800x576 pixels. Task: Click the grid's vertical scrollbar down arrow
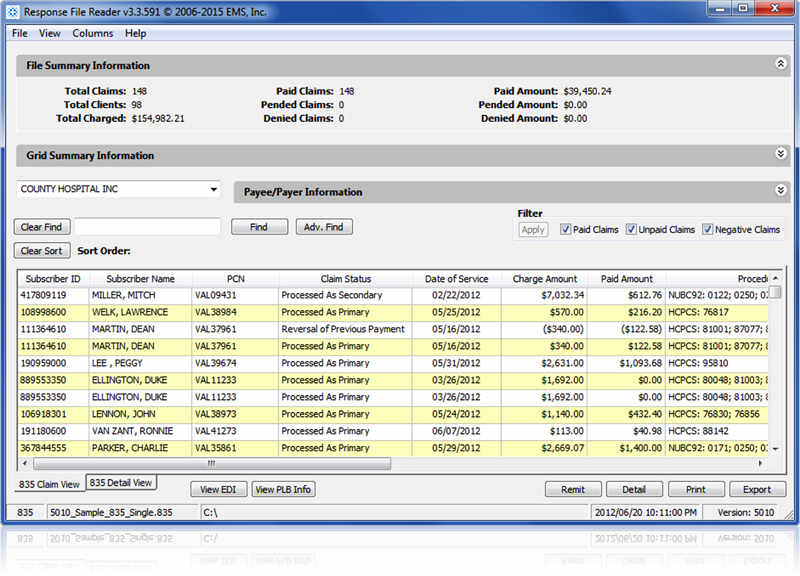[776, 450]
